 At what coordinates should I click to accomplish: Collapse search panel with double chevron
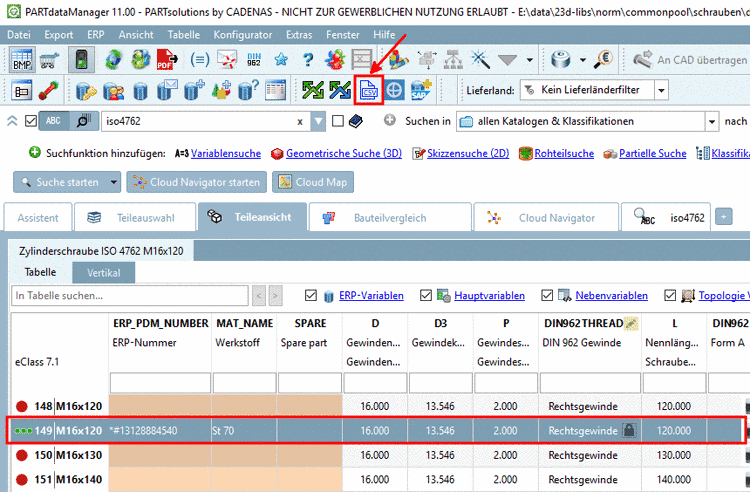pyautogui.click(x=12, y=121)
